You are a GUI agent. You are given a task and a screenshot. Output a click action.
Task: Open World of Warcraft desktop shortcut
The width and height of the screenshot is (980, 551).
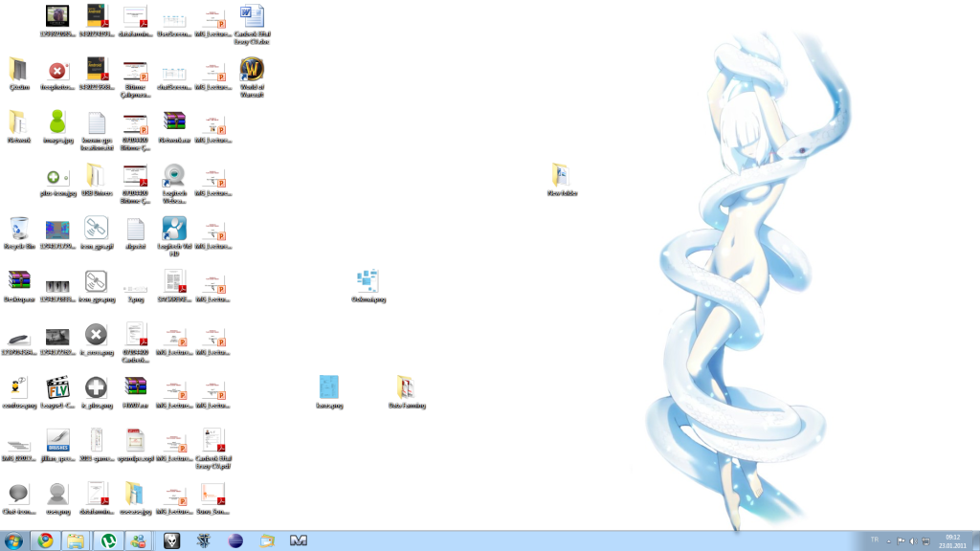(x=252, y=71)
